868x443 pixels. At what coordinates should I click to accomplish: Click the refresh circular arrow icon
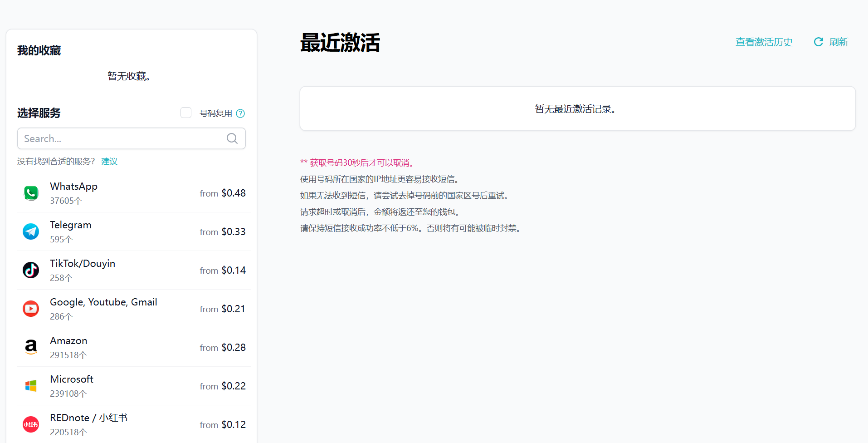click(819, 42)
